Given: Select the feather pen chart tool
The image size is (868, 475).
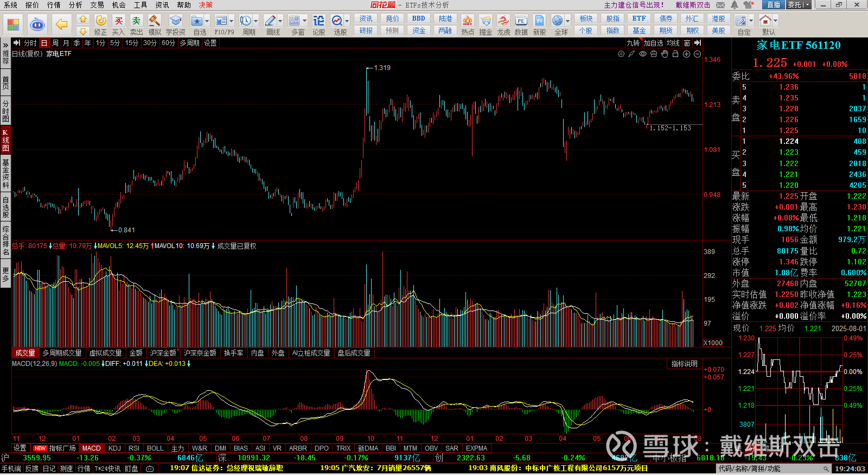Looking at the screenshot, I should 632,54.
